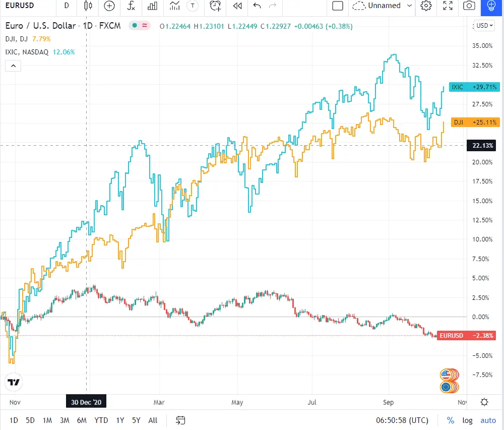The width and height of the screenshot is (504, 430).
Task: Open the USD currency dropdown
Action: coord(484,25)
